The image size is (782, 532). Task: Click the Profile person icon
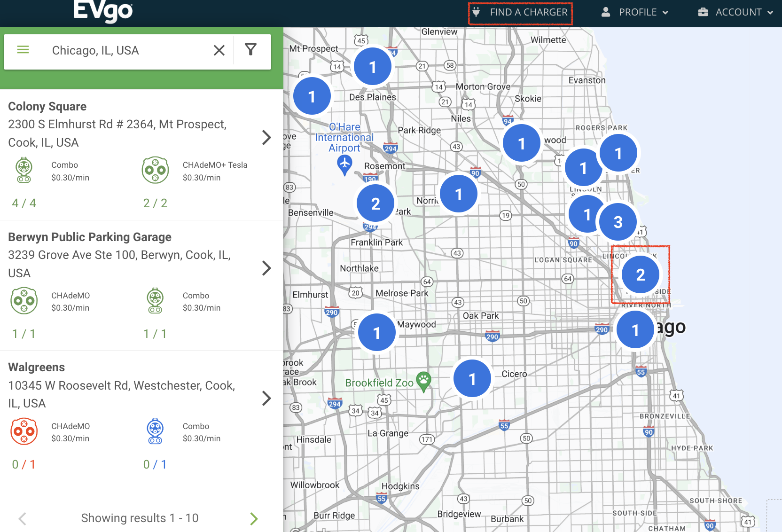point(606,12)
